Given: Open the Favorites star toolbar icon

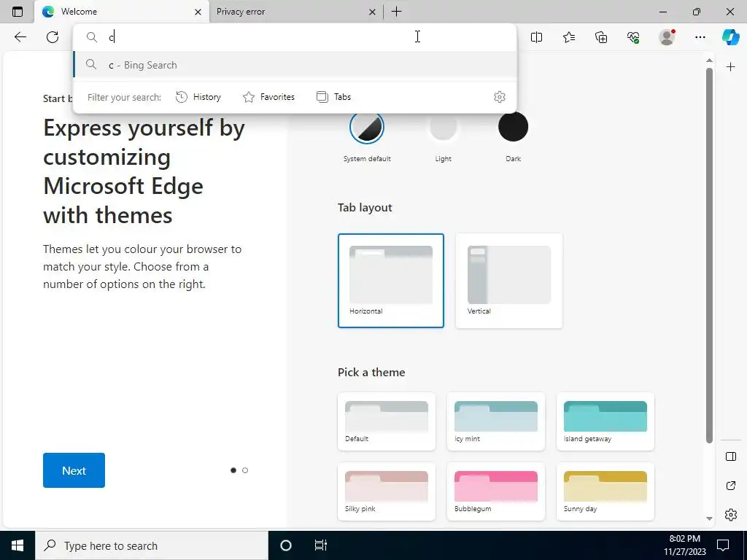Looking at the screenshot, I should pyautogui.click(x=569, y=36).
